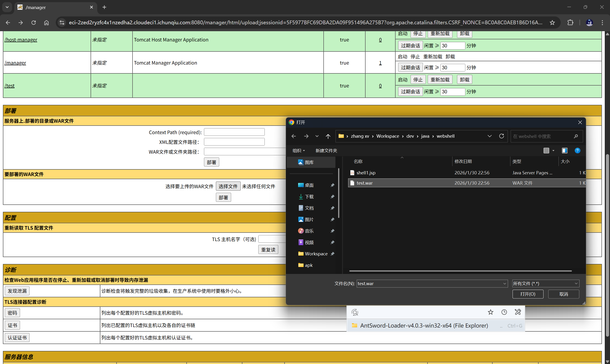Expand address path history dropdown

coord(489,136)
